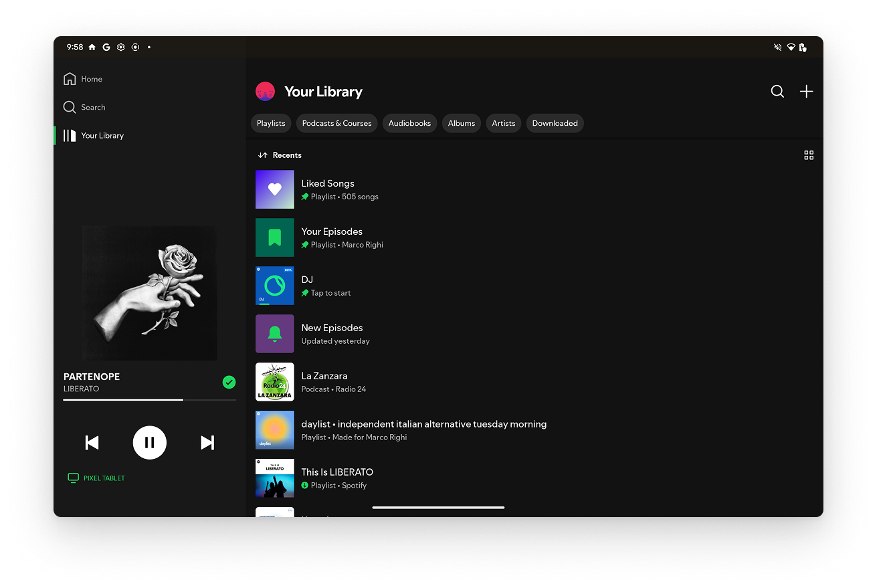The width and height of the screenshot is (877, 588).
Task: Open the PARTENOPE rose album artwork
Action: click(x=150, y=293)
